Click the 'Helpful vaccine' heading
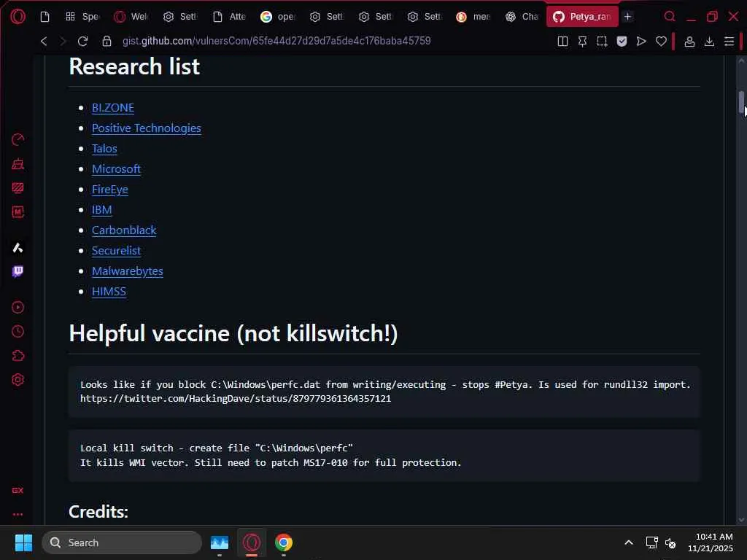 pyautogui.click(x=233, y=333)
